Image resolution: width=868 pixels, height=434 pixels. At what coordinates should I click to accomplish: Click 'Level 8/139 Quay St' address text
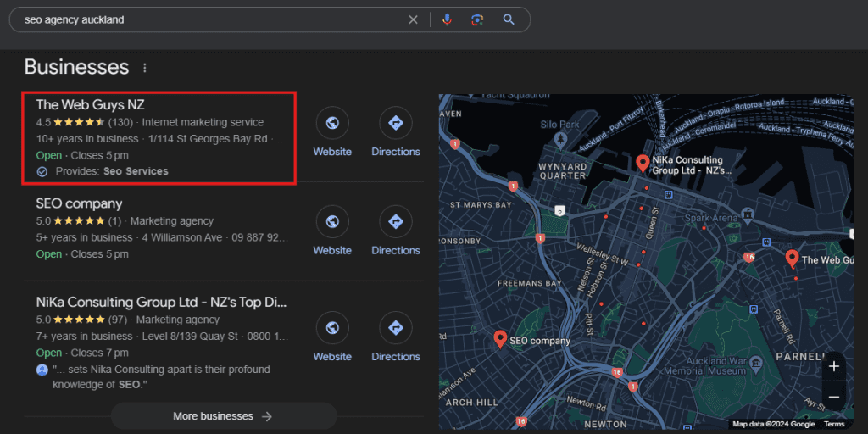[190, 336]
